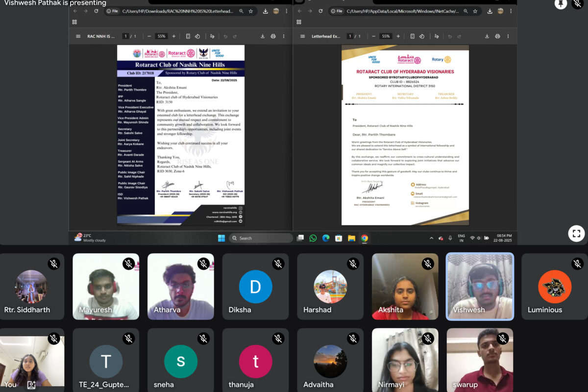Toggle the sidebar menu in the left PDF viewer
Viewport: 588px width, 392px height.
point(78,36)
